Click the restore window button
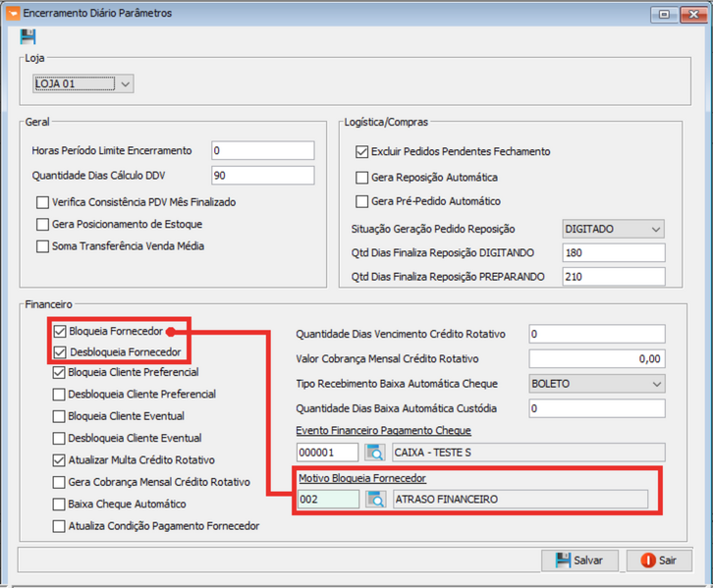Screen dimensions: 713x588 point(665,14)
